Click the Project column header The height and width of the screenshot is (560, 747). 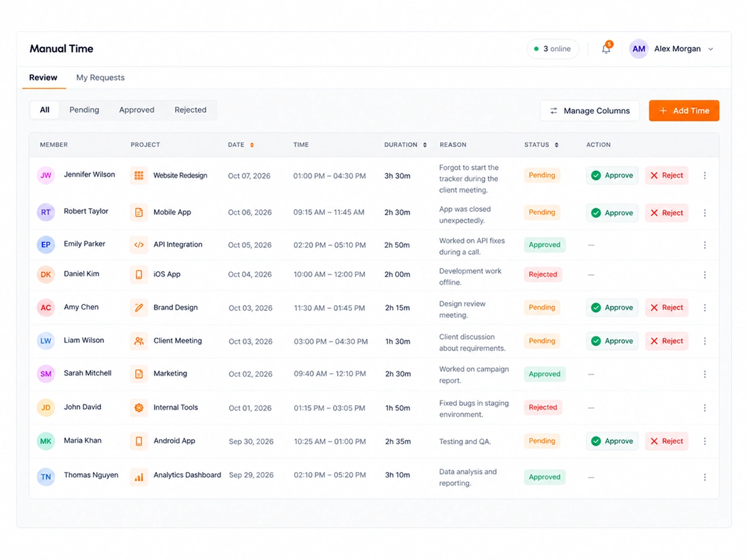(145, 145)
